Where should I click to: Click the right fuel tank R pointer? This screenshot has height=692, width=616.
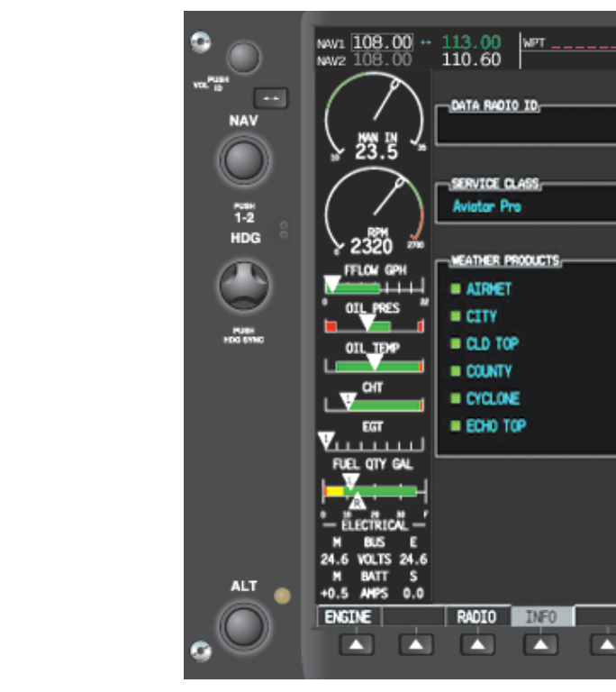[358, 502]
